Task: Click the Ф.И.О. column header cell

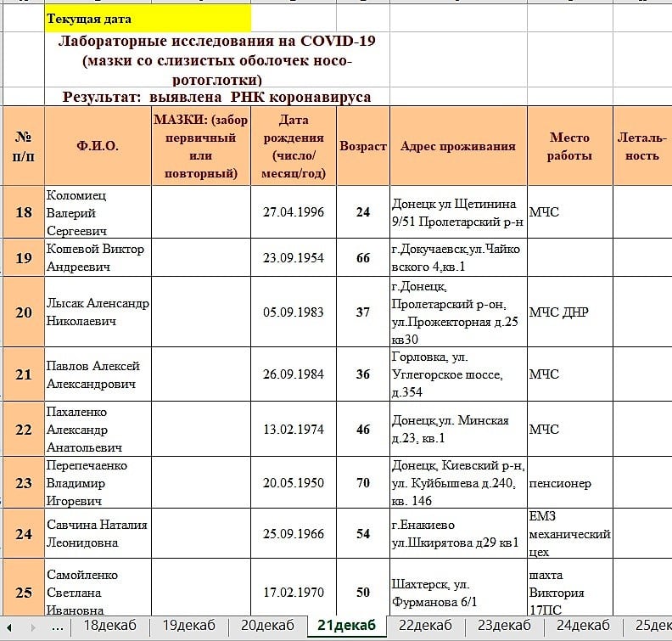Action: coord(97,146)
